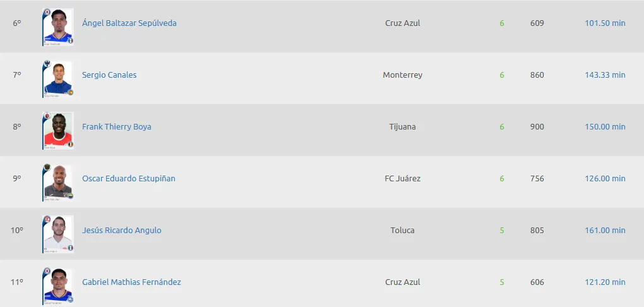Viewport: 644px width, 307px height.
Task: Go to Frank Thierry Boya's profile link
Action: [117, 126]
